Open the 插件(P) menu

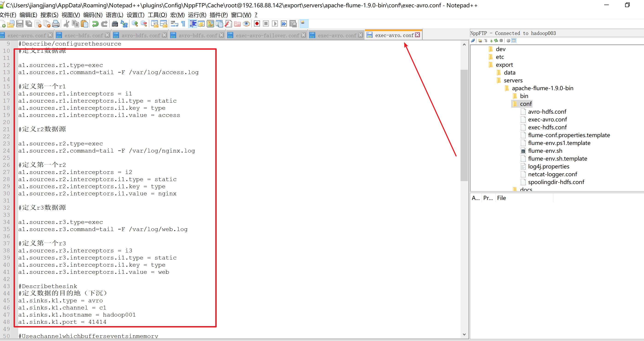[x=219, y=15]
